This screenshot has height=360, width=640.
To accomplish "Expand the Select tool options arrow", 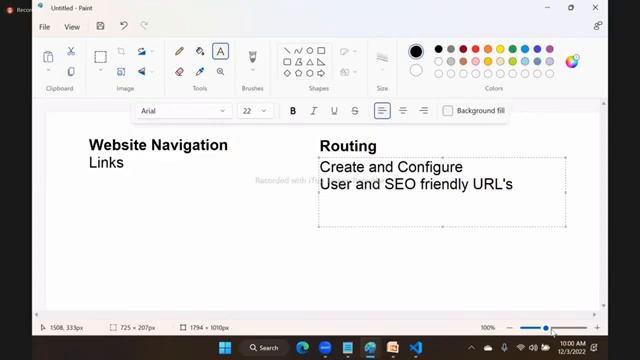I will point(100,70).
